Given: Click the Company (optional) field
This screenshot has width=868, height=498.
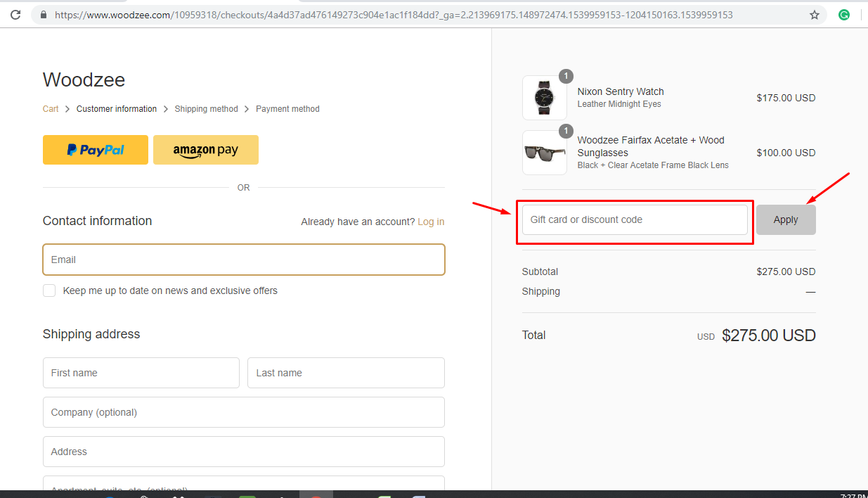Looking at the screenshot, I should point(244,412).
